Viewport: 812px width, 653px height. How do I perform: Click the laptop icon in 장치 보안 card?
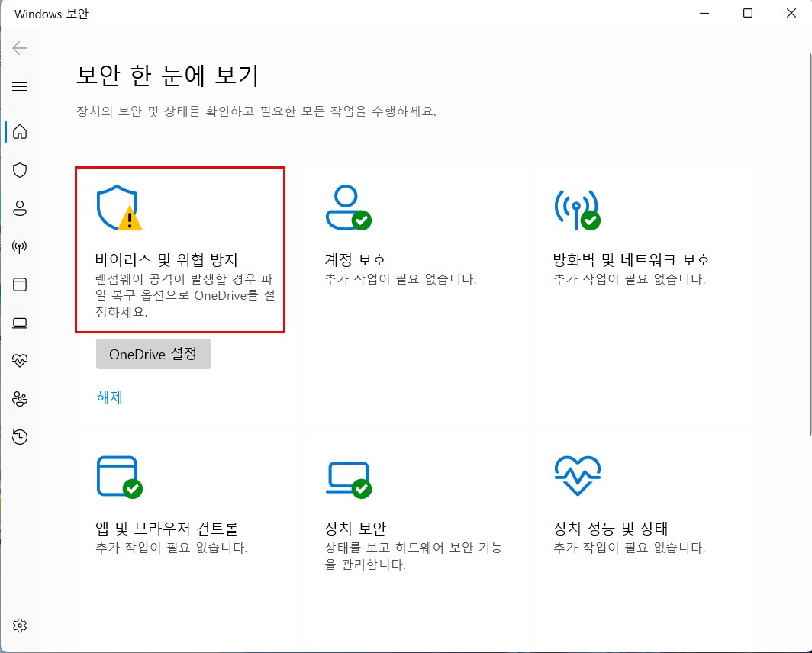coord(348,480)
